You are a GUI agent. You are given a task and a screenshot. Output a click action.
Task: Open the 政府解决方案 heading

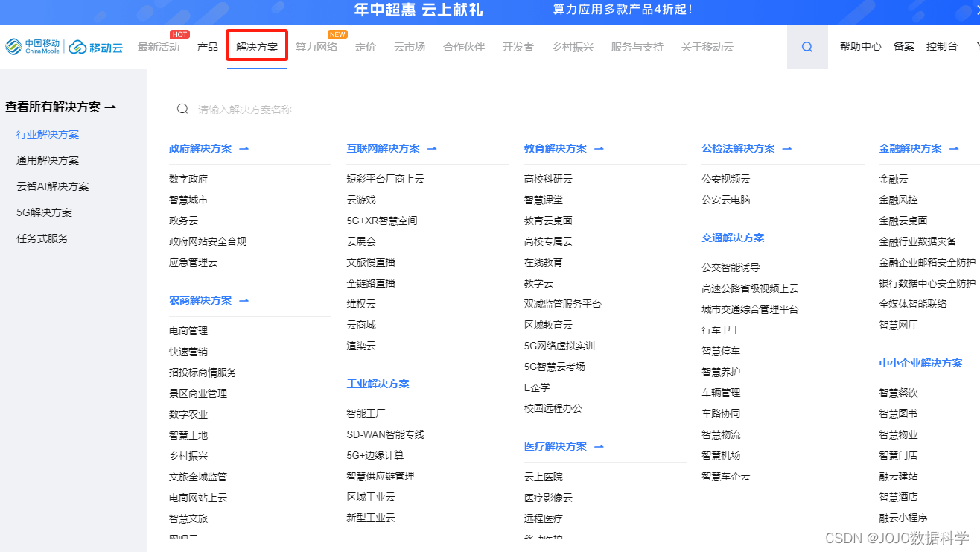(200, 149)
